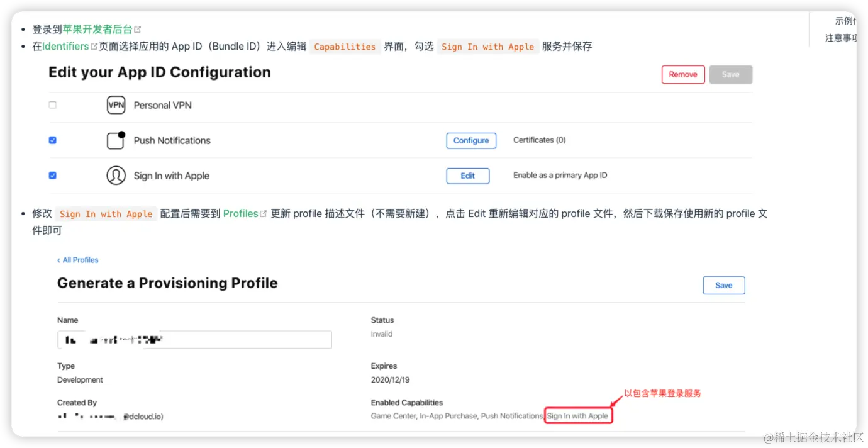This screenshot has height=448, width=868.
Task: Click the Personal VPN label
Action: (x=163, y=105)
